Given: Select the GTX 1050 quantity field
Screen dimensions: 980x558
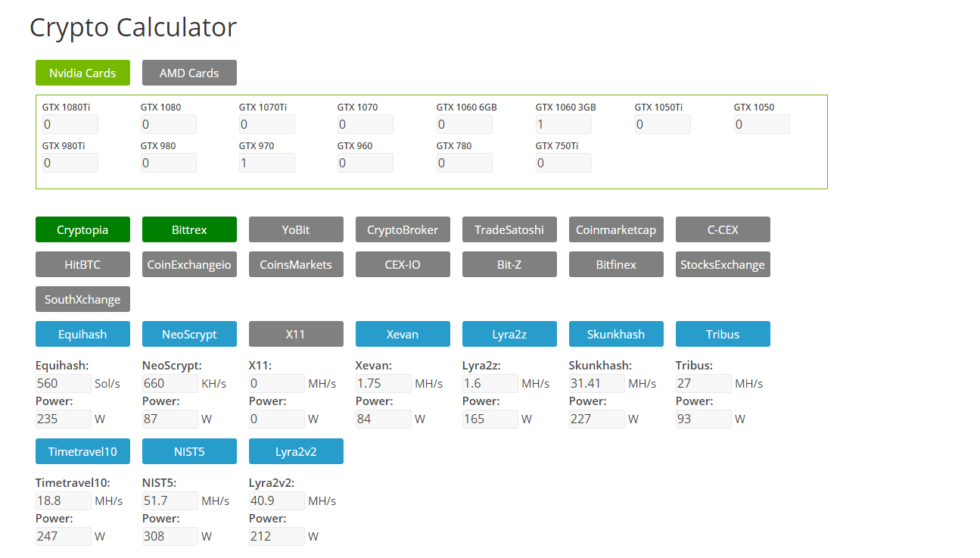Looking at the screenshot, I should click(762, 124).
